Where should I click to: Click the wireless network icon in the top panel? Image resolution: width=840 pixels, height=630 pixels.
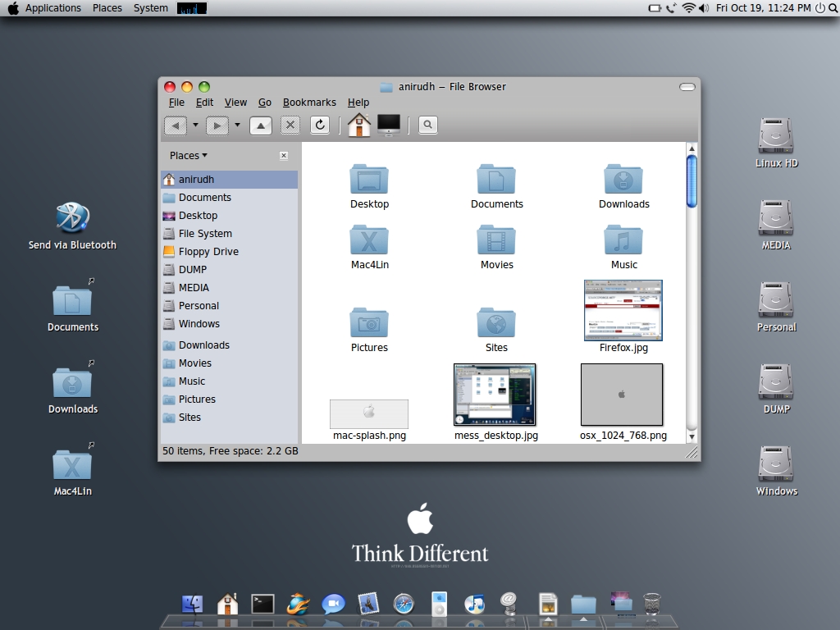688,8
